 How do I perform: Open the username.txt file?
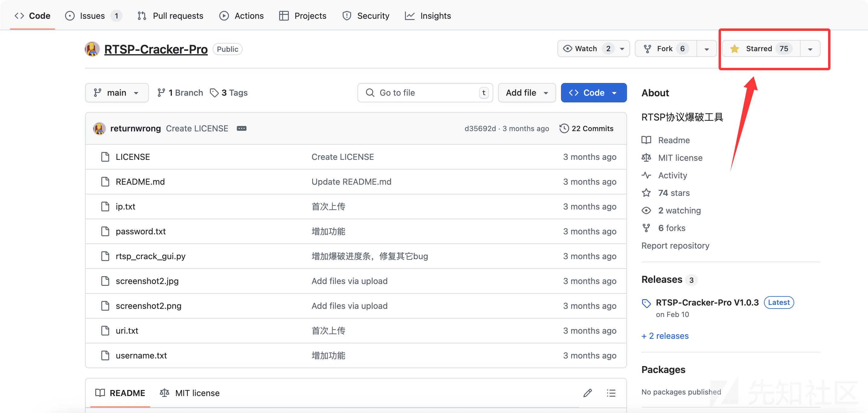pos(141,355)
